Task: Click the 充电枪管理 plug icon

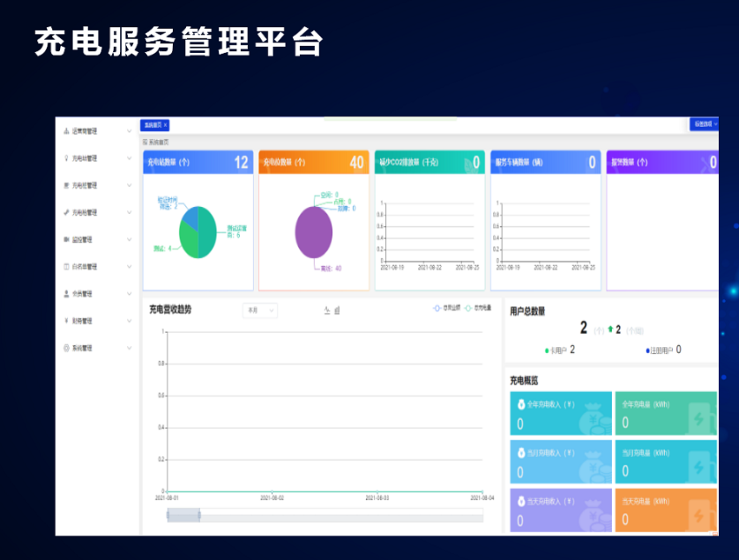Action: click(66, 212)
